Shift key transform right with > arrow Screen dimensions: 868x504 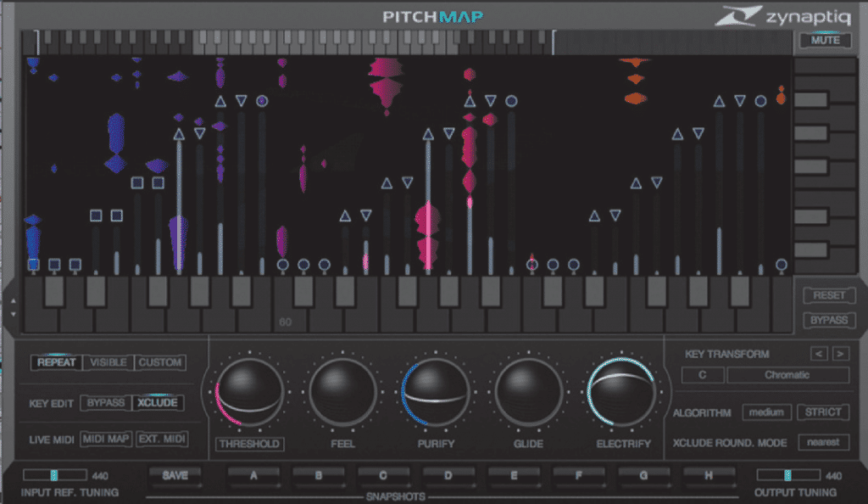[840, 353]
